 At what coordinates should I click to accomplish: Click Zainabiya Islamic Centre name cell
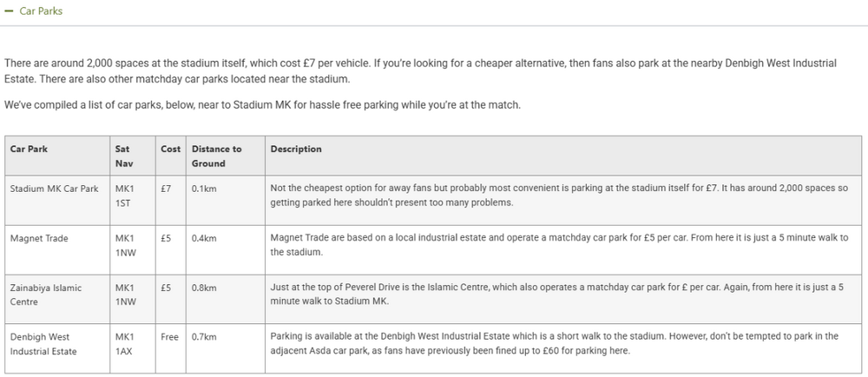[x=46, y=295]
